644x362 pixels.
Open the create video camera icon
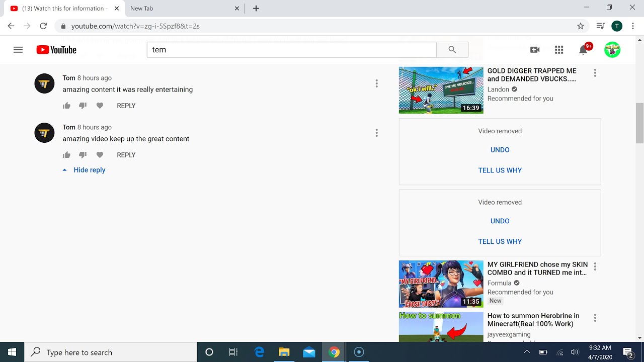coord(535,50)
